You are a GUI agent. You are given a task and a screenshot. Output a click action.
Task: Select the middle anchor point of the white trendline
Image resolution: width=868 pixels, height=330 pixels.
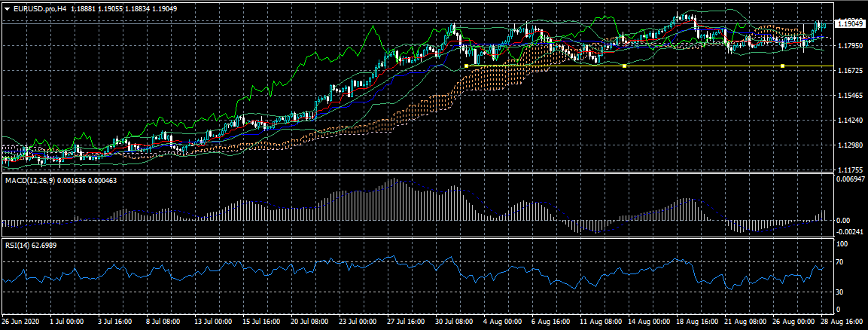pos(625,66)
